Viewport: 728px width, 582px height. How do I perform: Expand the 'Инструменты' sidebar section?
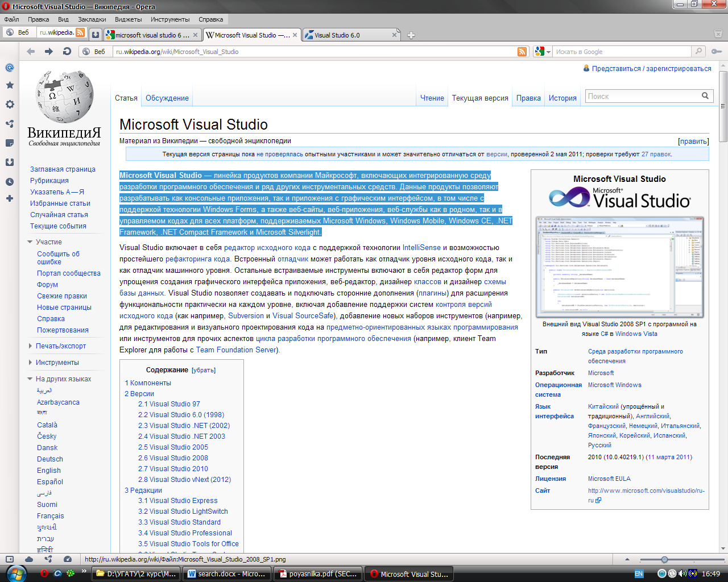point(30,363)
